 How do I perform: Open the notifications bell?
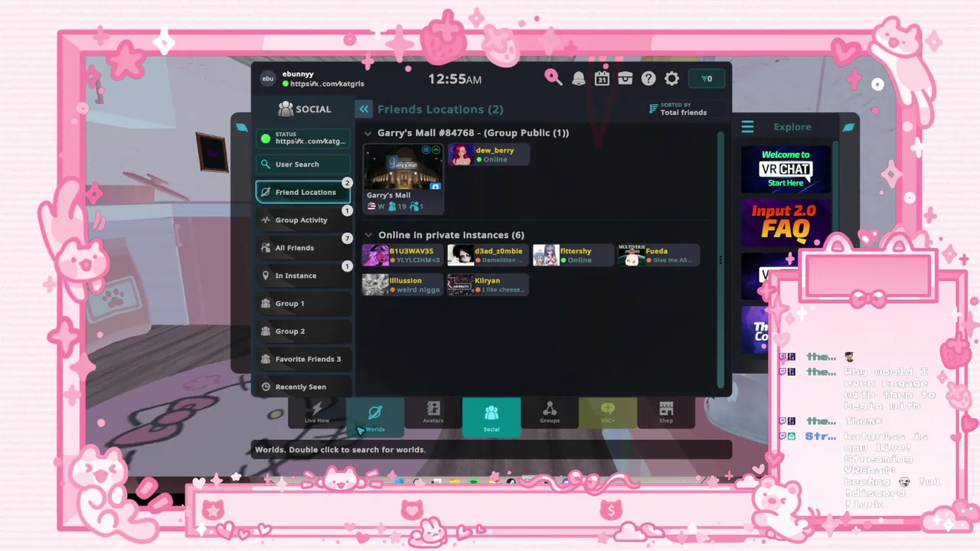tap(579, 78)
